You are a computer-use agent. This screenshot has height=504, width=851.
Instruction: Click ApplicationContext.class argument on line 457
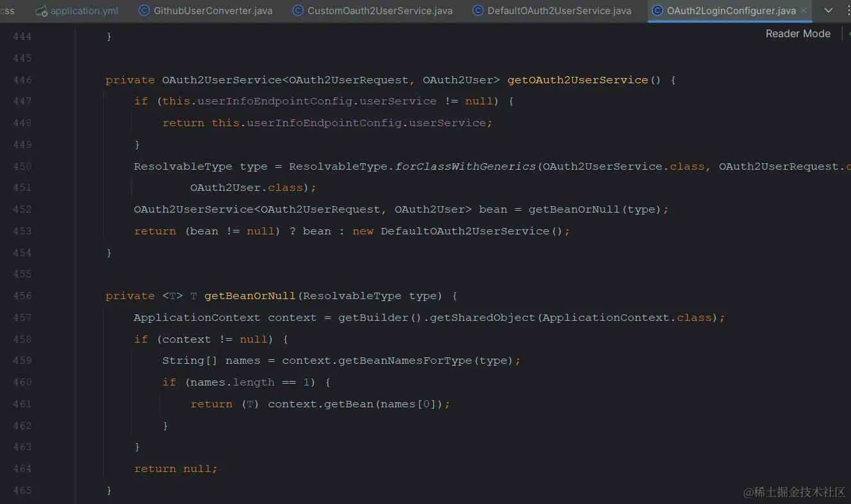[627, 318]
